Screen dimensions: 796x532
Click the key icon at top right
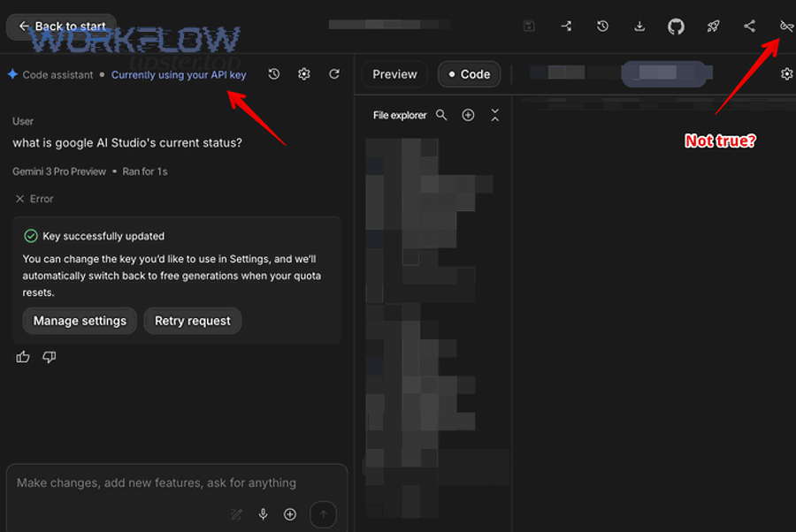[x=786, y=27]
